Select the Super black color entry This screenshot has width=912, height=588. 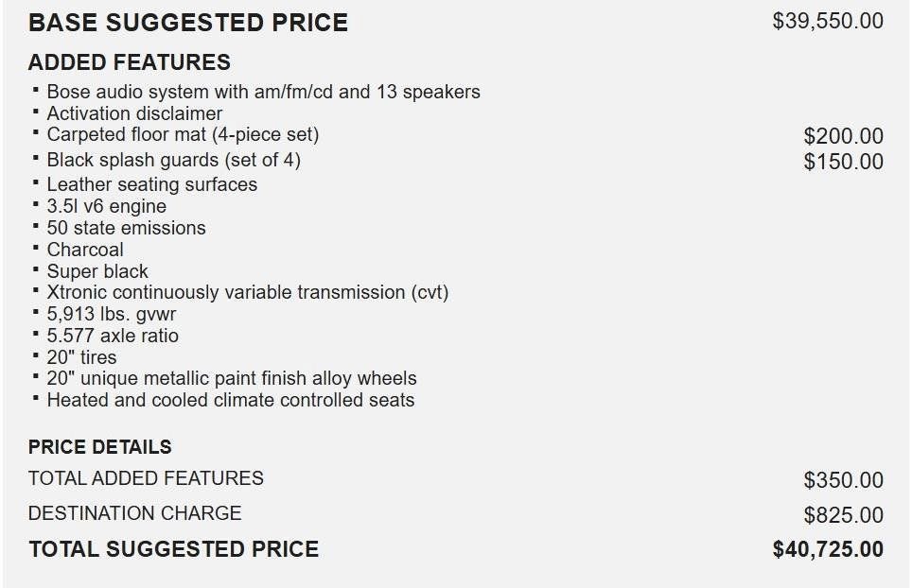pyautogui.click(x=97, y=271)
